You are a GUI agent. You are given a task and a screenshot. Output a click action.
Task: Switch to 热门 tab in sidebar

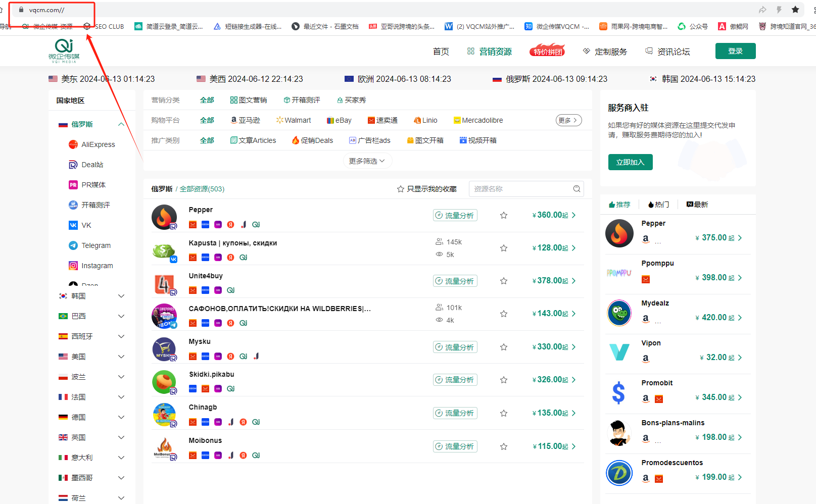pos(658,205)
